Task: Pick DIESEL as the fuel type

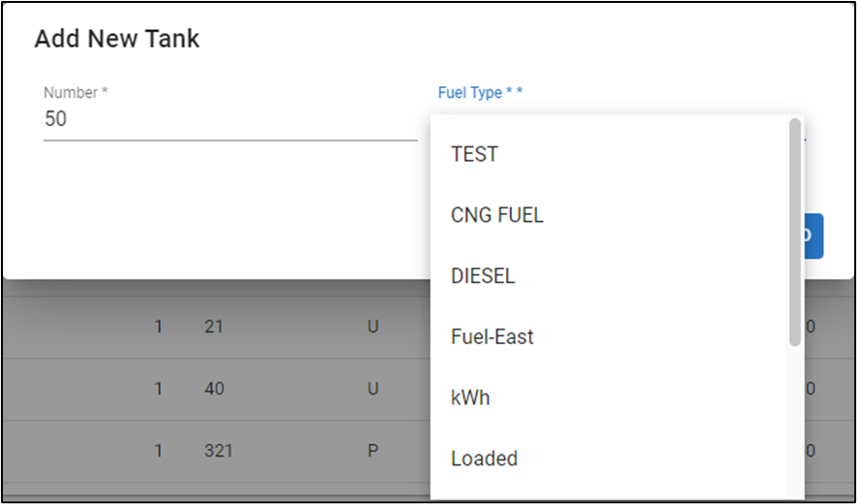Action: (x=483, y=276)
